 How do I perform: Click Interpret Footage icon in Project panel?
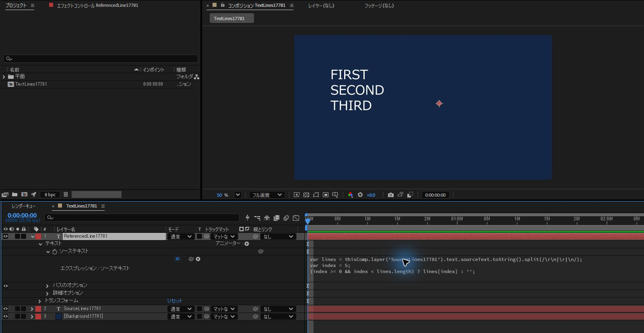(x=5, y=195)
